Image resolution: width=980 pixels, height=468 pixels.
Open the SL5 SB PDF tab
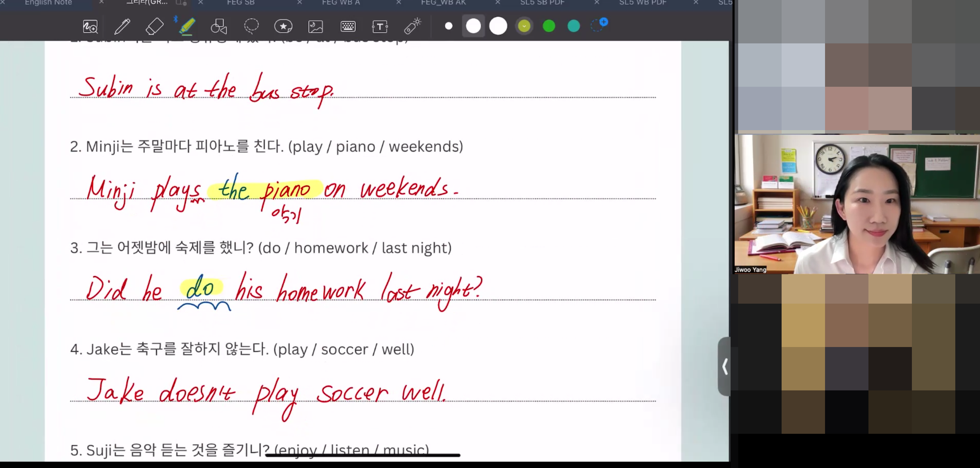point(542,3)
